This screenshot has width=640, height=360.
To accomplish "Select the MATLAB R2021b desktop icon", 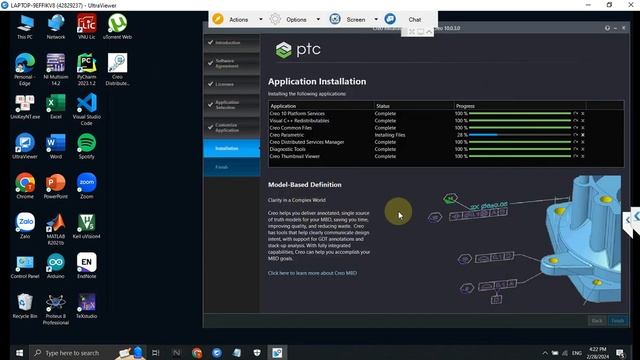I will click(x=56, y=229).
